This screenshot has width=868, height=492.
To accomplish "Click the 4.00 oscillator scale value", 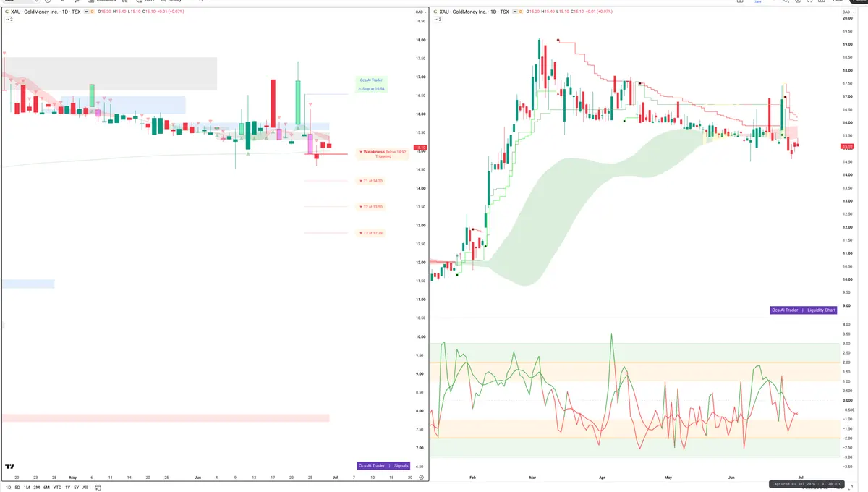I will [x=846, y=325].
